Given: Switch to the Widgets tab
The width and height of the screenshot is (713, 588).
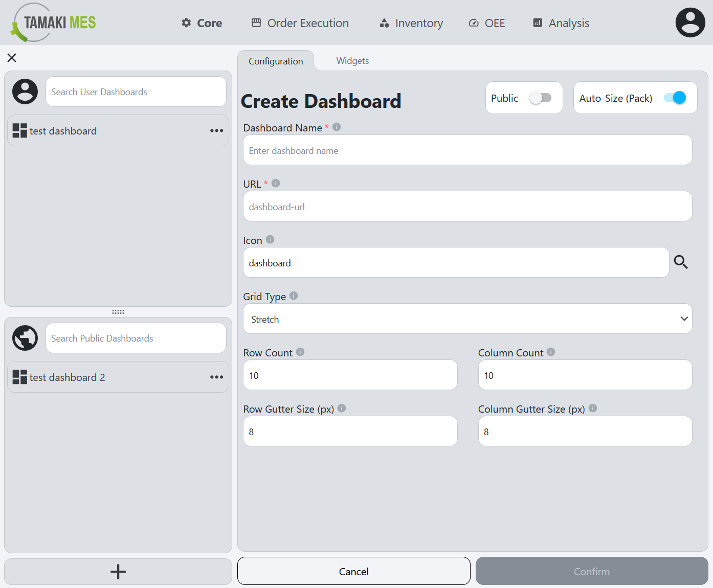Looking at the screenshot, I should tap(352, 60).
